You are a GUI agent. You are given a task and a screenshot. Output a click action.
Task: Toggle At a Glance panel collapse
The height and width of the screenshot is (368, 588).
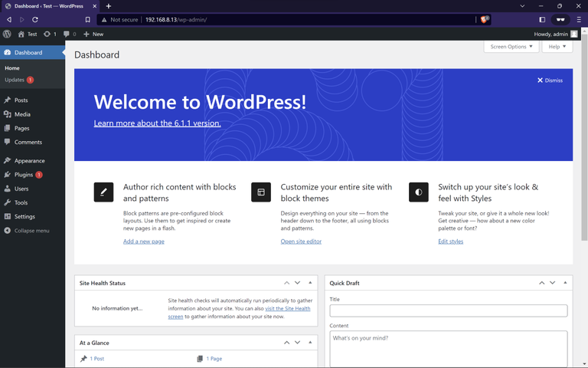(310, 343)
